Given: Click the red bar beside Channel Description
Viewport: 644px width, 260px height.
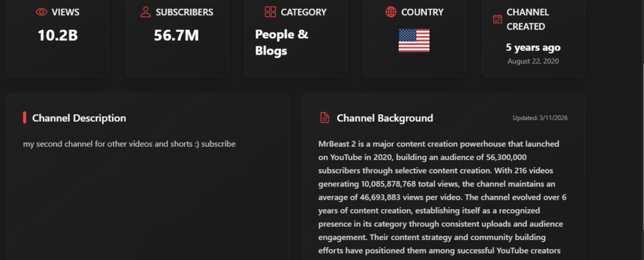Looking at the screenshot, I should coord(25,118).
